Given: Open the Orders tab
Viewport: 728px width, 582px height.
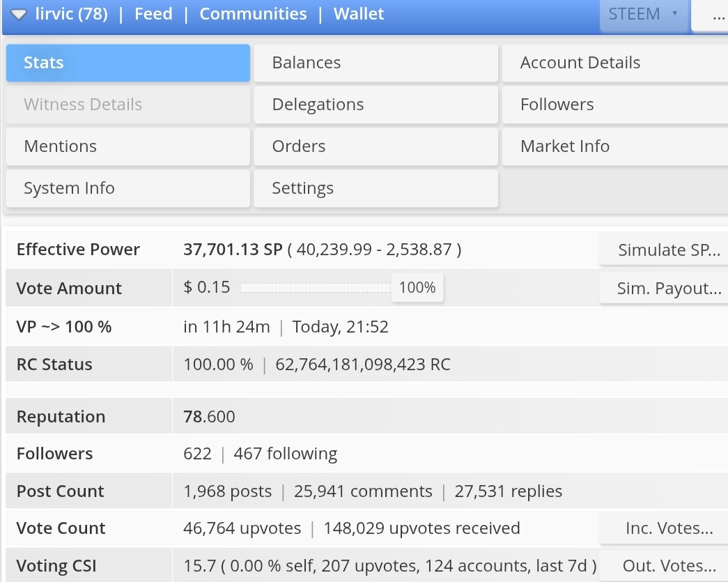Looking at the screenshot, I should (376, 146).
